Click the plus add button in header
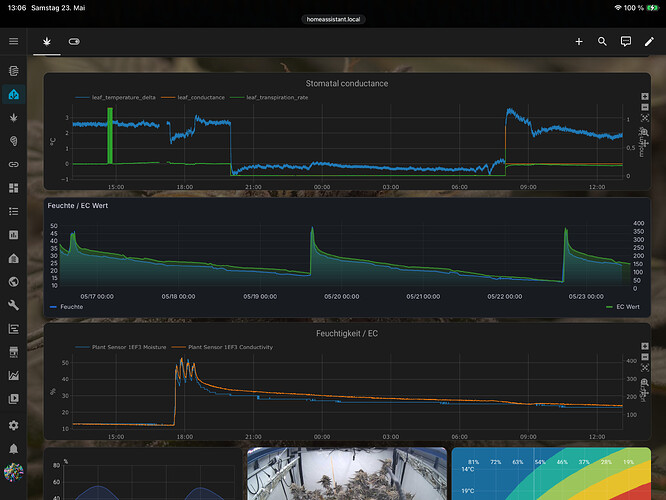 click(579, 41)
